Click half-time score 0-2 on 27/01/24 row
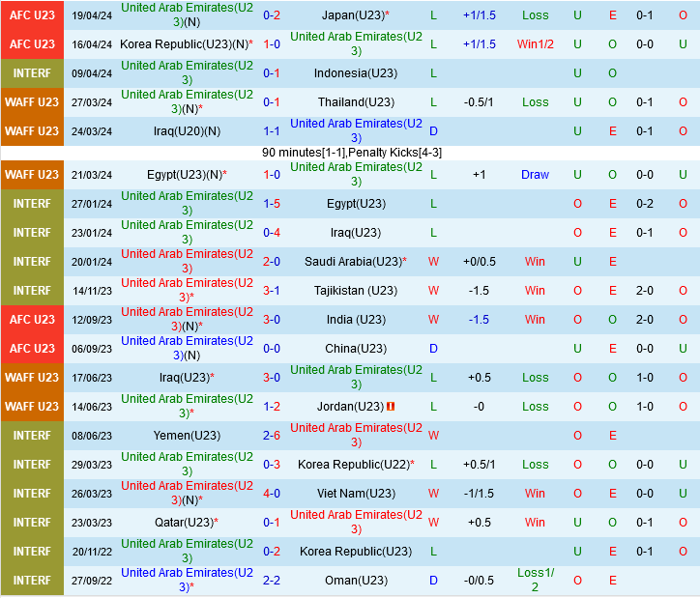This screenshot has height=598, width=700. coord(645,204)
